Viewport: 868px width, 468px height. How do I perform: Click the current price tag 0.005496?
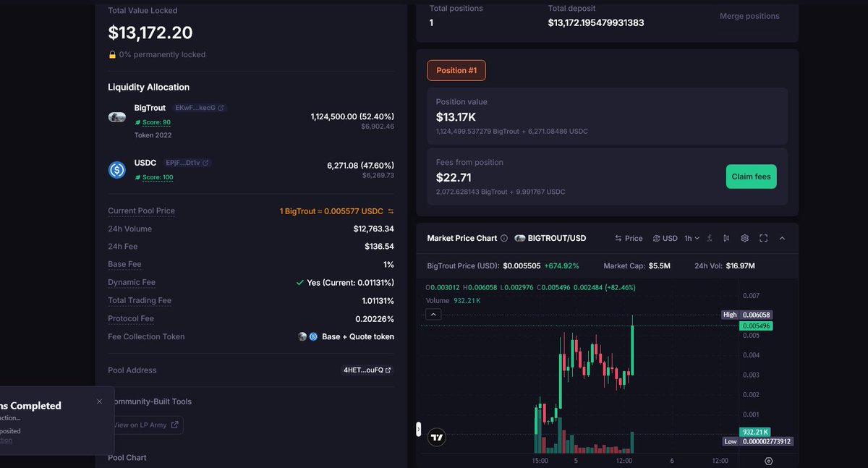pyautogui.click(x=757, y=326)
